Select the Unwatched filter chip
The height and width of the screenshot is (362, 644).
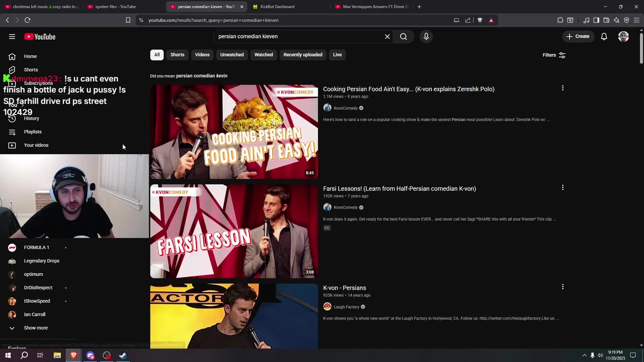[x=232, y=55]
